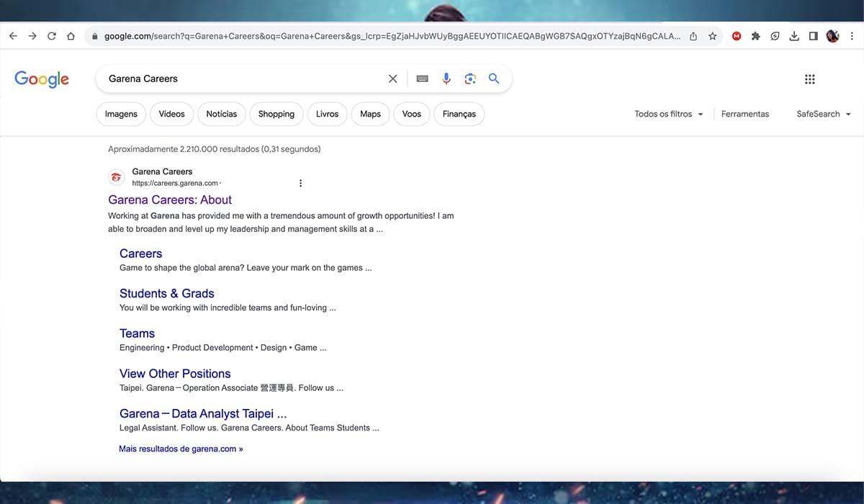Open the three-dot menu of Garena result
Screen dimensions: 864x504
300,183
